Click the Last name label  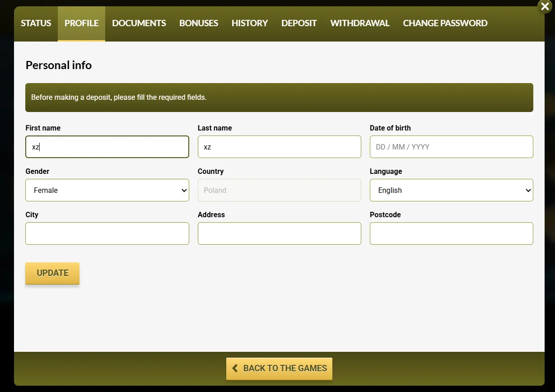click(x=215, y=128)
